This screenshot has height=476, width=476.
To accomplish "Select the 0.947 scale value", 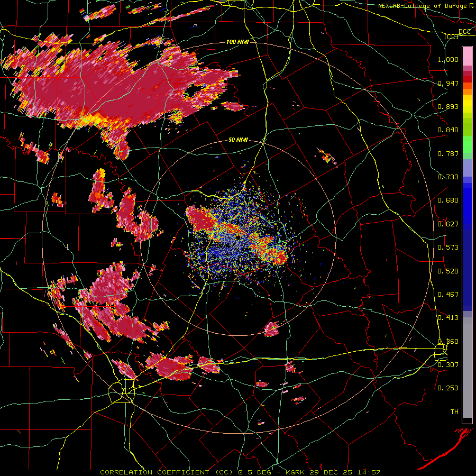I will 448,83.
